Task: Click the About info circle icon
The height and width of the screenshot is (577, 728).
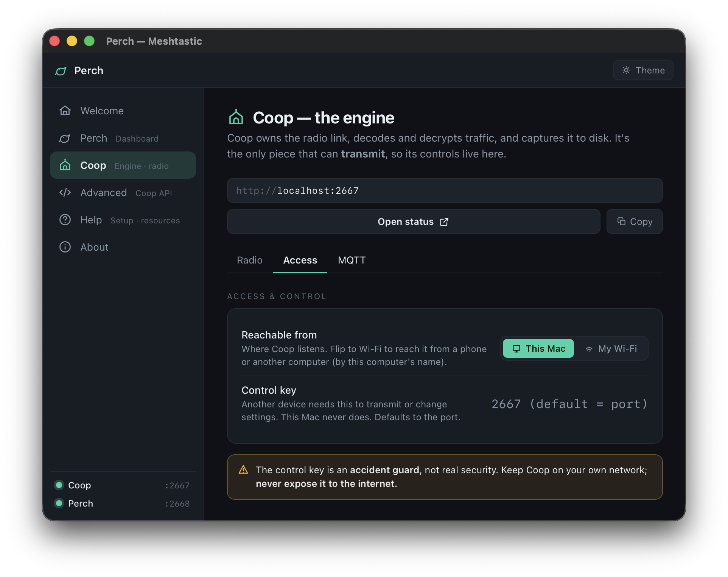Action: [65, 247]
